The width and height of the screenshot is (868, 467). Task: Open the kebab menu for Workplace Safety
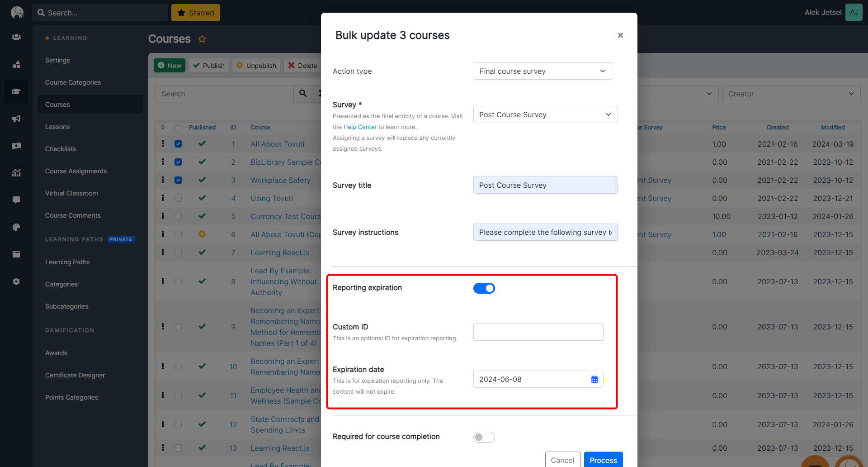[x=163, y=180]
